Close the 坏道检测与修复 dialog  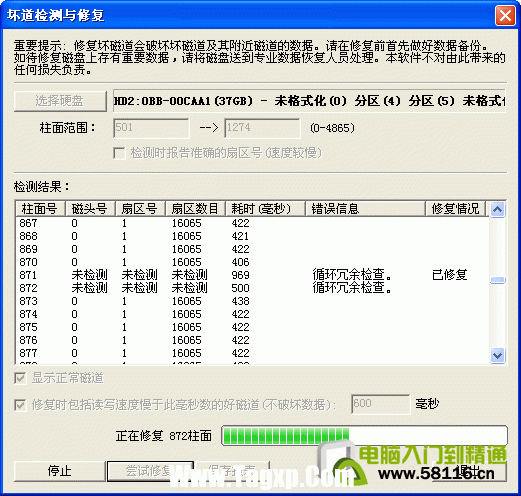505,15
